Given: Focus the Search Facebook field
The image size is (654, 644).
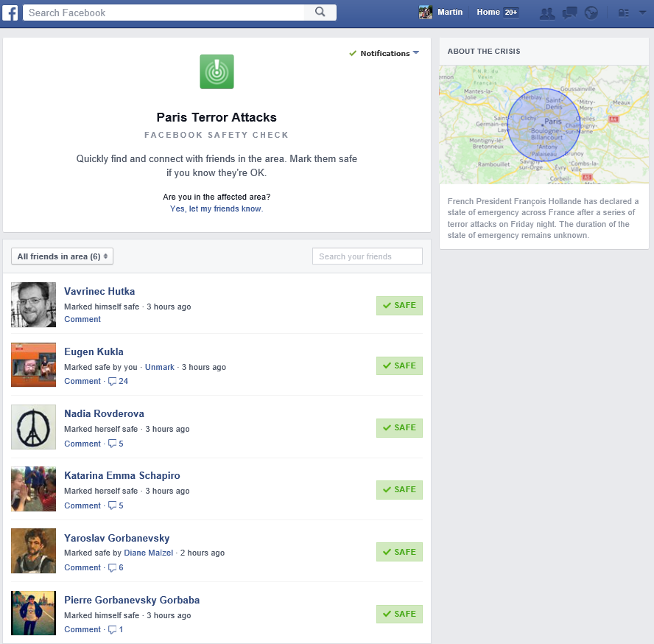Looking at the screenshot, I should tap(164, 13).
